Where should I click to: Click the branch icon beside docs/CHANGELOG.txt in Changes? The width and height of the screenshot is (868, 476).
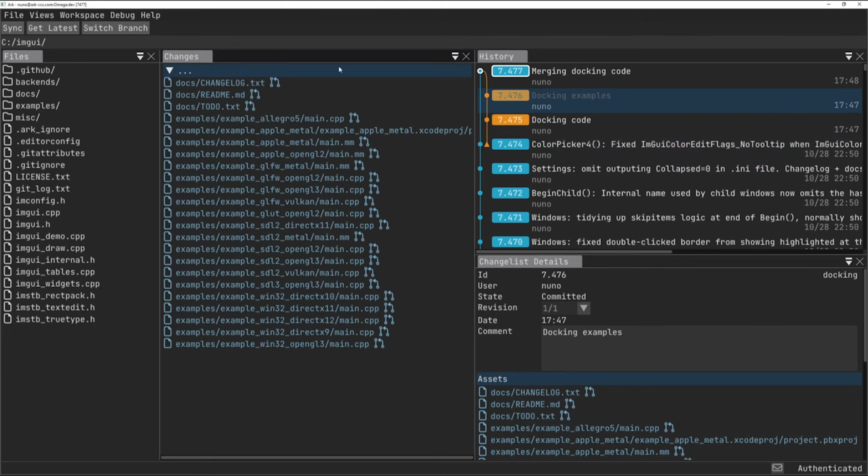click(x=275, y=83)
